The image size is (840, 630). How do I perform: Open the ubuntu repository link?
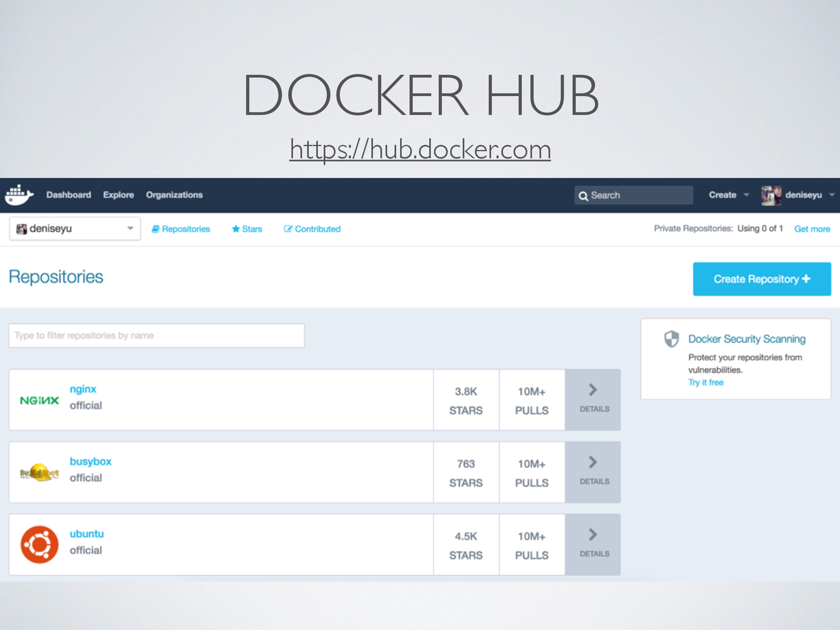tap(87, 534)
